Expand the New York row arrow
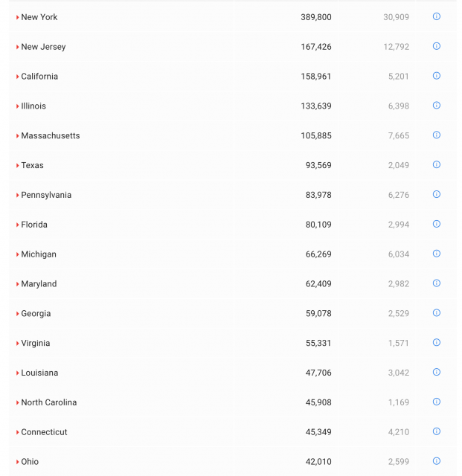This screenshot has height=476, width=462. click(x=18, y=17)
